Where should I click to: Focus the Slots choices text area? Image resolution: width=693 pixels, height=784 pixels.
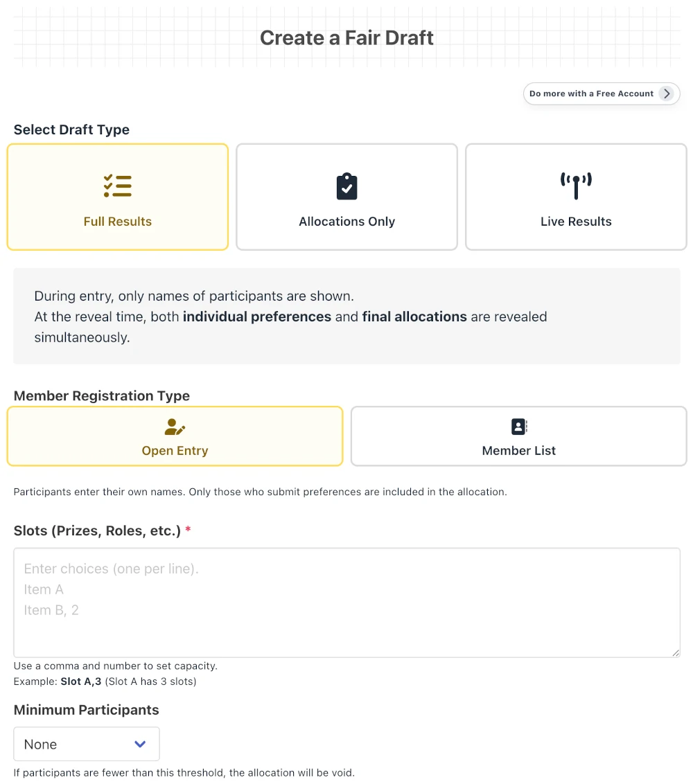pyautogui.click(x=346, y=603)
